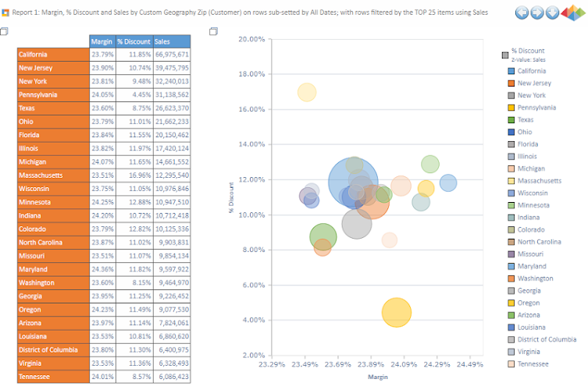Viewport: 588px width, 390px height.
Task: Click the colorful Pyramid logo icon
Action: [573, 12]
